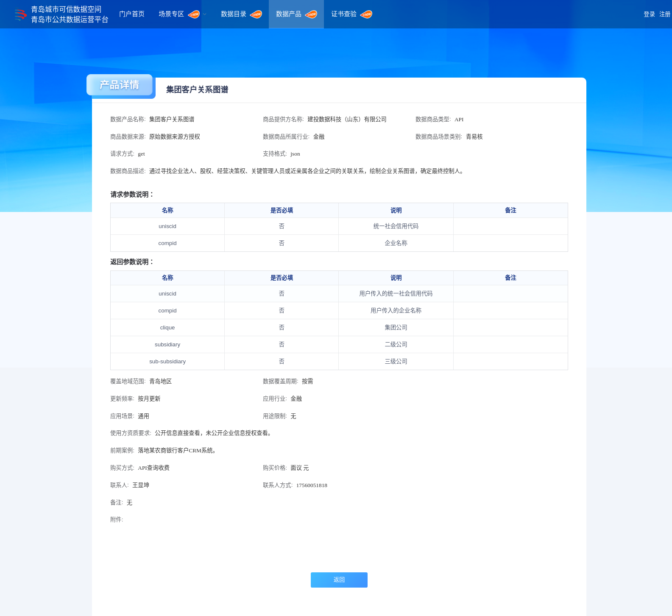Click coverage region value 青岛地区
The image size is (672, 616).
(160, 382)
